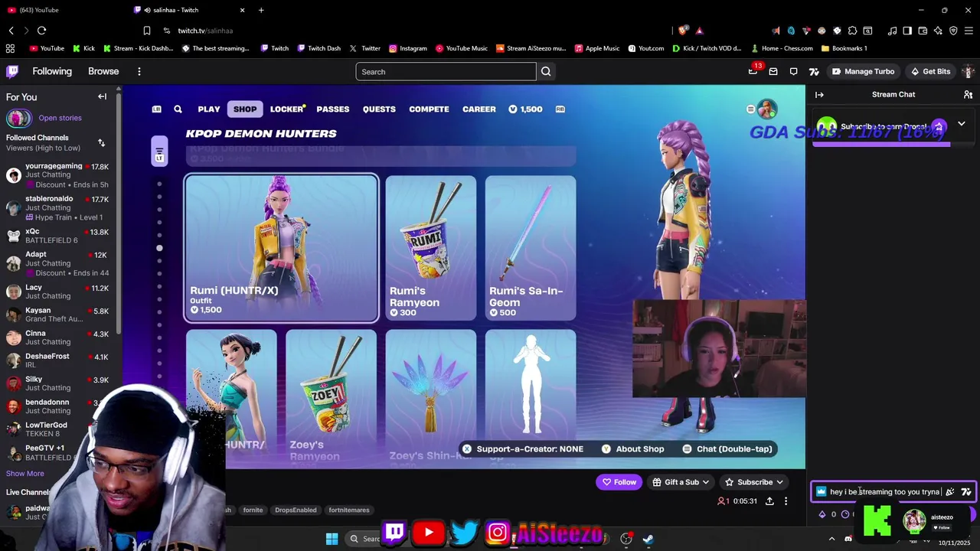Open LowTierGod channel in sidebar
This screenshot has width=980, height=551.
[59, 429]
